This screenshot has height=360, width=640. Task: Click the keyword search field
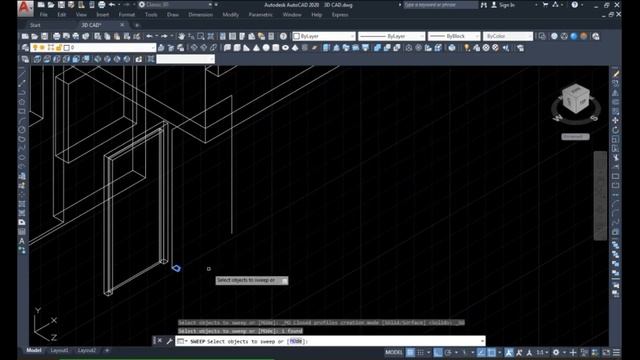(440, 5)
